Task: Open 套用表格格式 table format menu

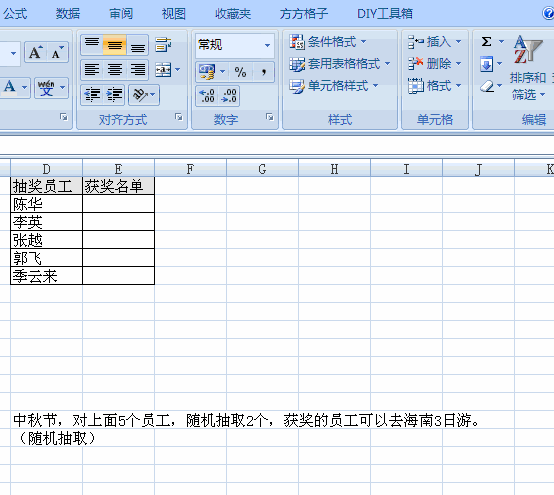Action: (339, 64)
